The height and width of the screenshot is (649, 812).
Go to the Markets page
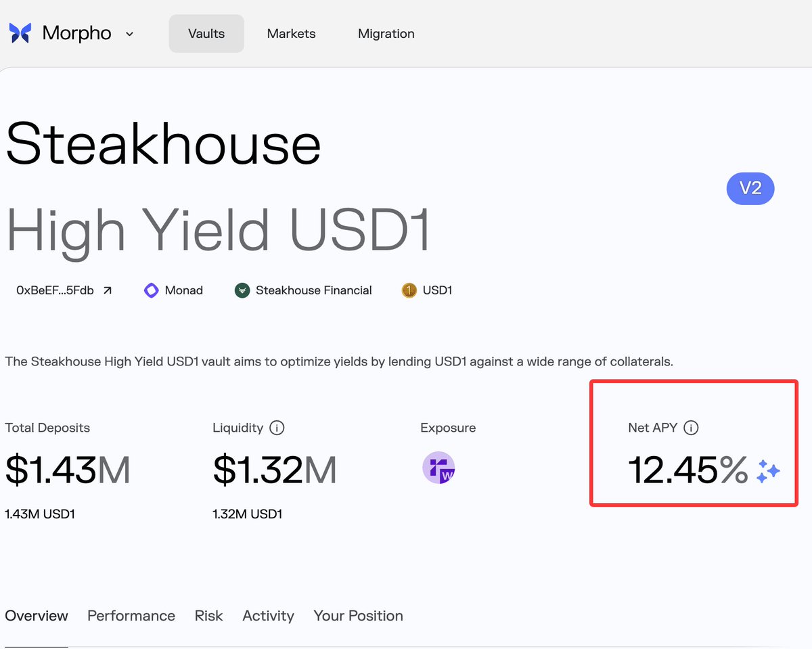click(x=291, y=34)
